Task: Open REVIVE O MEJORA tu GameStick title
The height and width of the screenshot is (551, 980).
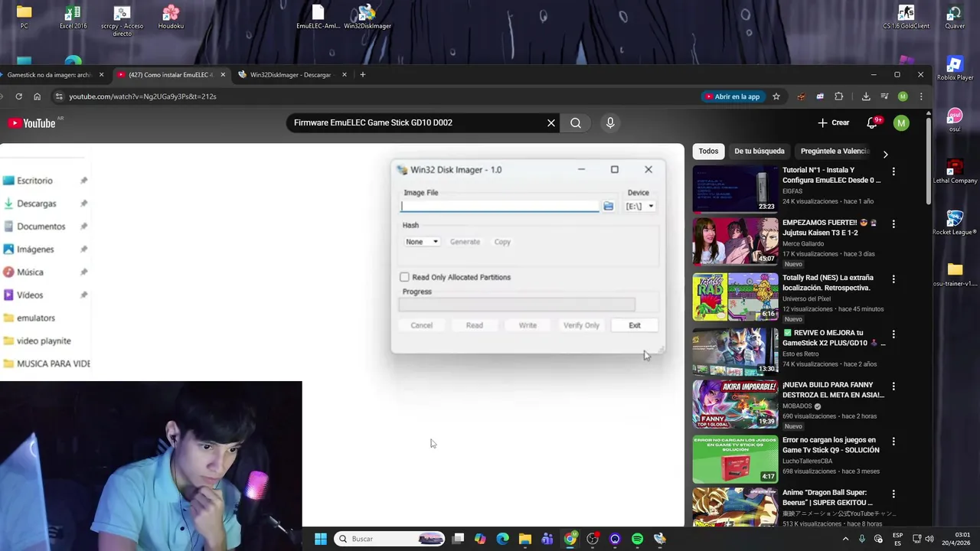Action: pos(833,338)
